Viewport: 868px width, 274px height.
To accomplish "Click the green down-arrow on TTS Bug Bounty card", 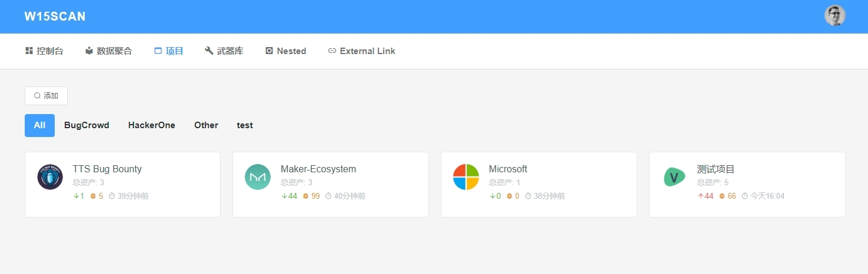I will point(76,196).
